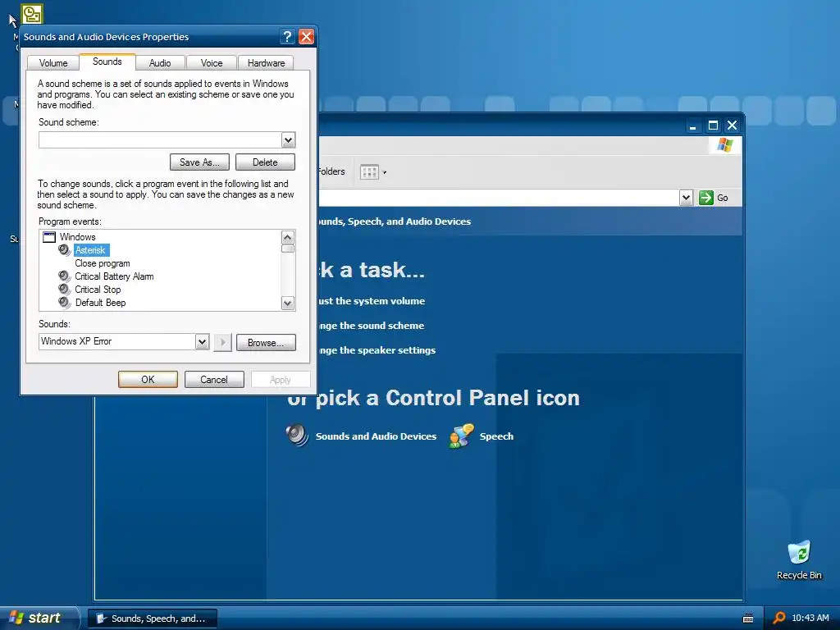This screenshot has width=840, height=630.
Task: Click the Delete scheme button
Action: tap(265, 162)
